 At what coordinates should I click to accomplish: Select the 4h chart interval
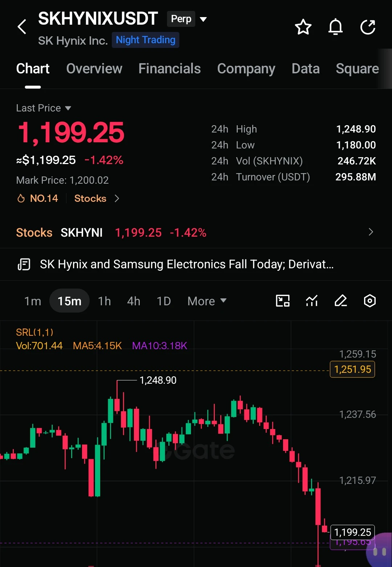134,301
